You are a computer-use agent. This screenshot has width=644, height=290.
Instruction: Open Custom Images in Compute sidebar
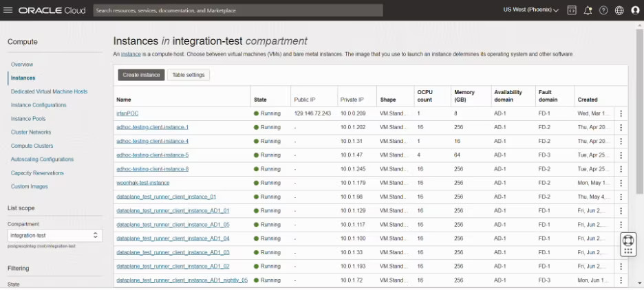tap(30, 187)
